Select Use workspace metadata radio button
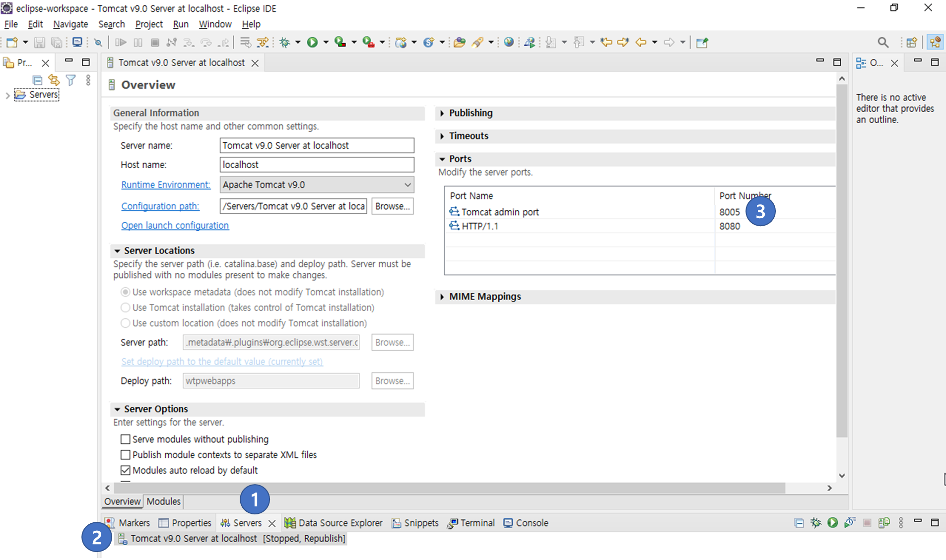The width and height of the screenshot is (946, 560). tap(126, 292)
